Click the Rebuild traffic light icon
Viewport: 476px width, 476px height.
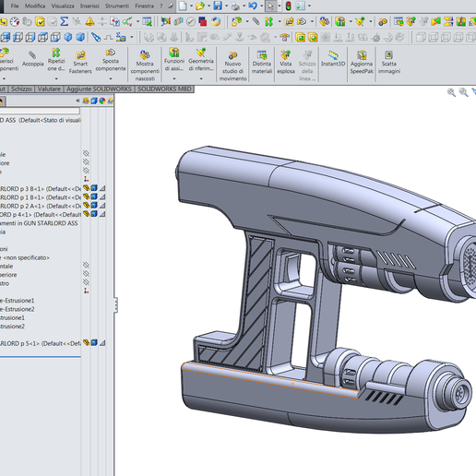pyautogui.click(x=288, y=6)
